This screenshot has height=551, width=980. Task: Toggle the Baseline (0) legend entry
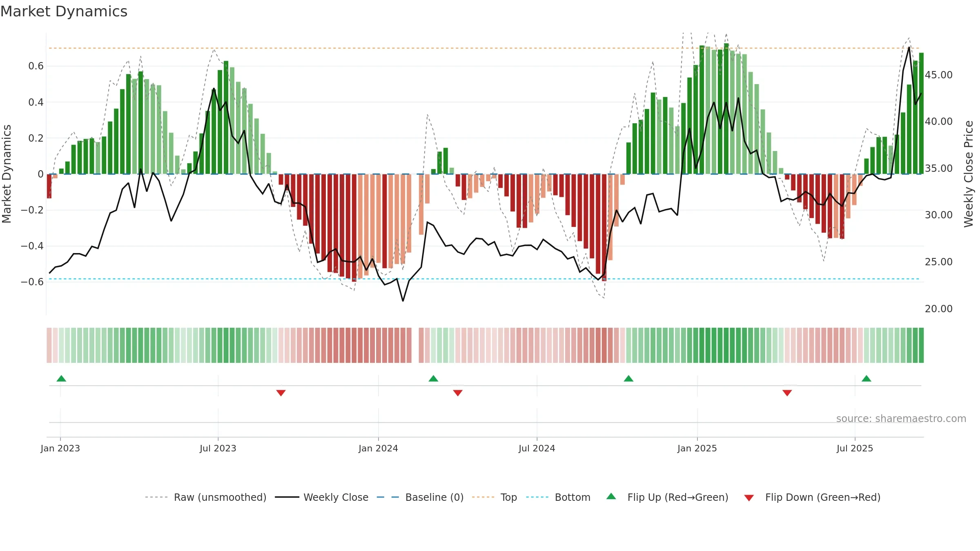tap(420, 497)
